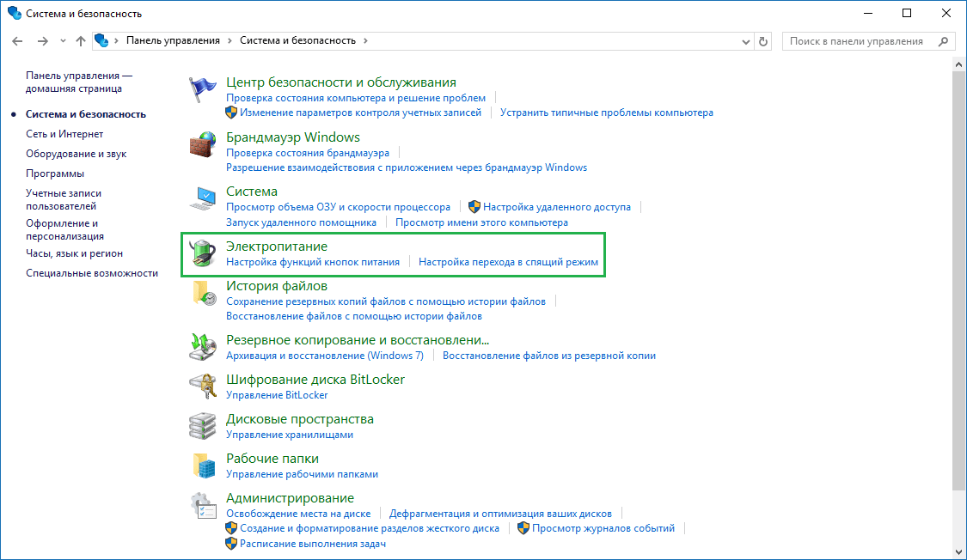Click the vertical scrollbar thumb

pos(958,280)
